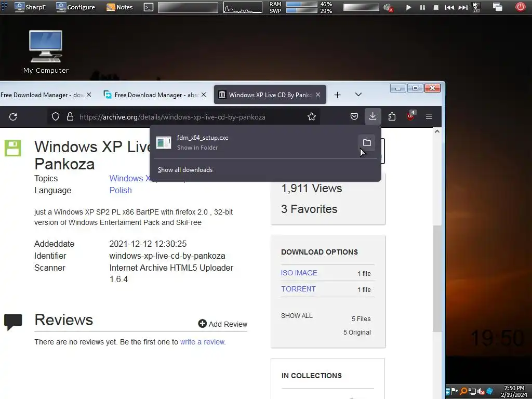532x399 pixels.
Task: Open the ISO IMAGE download option
Action: click(299, 273)
